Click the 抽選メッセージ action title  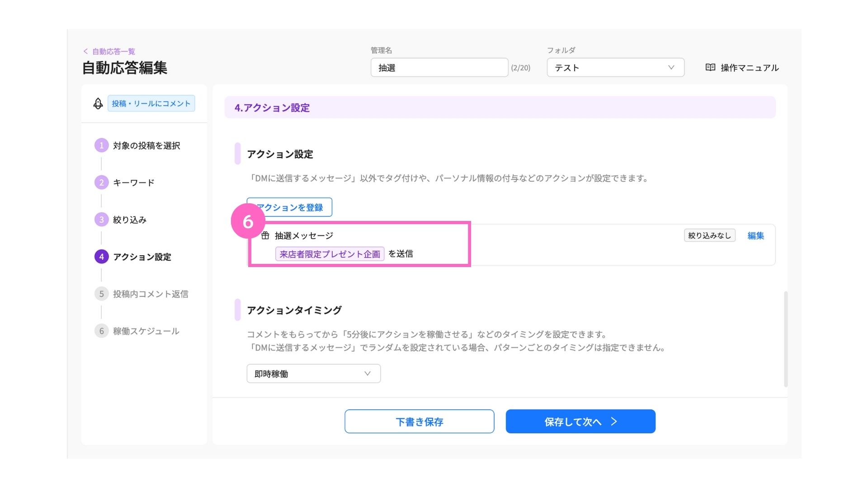tap(304, 235)
